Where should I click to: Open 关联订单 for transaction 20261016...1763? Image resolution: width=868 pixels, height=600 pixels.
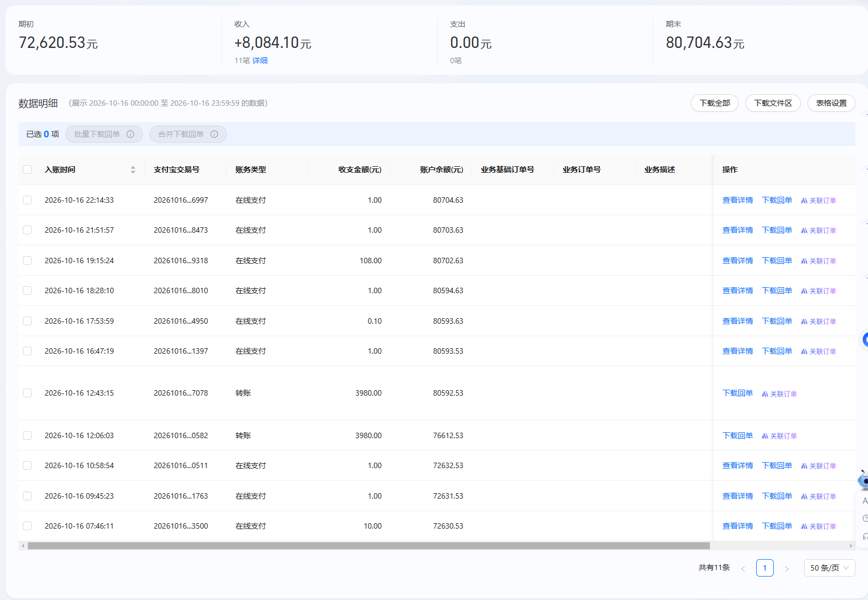click(818, 496)
